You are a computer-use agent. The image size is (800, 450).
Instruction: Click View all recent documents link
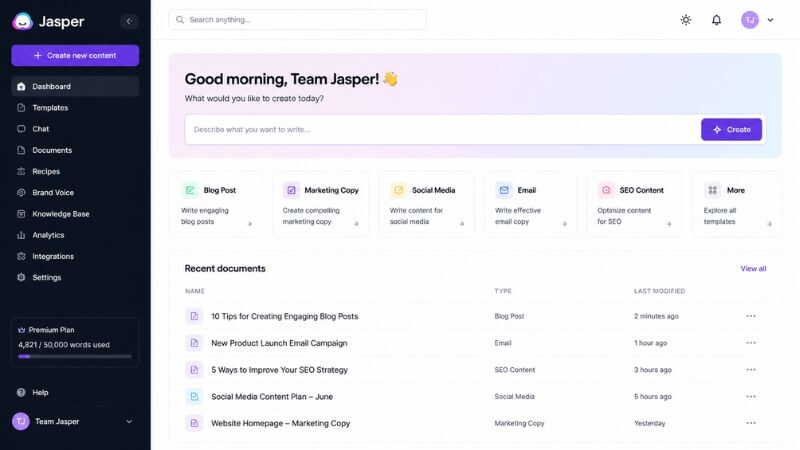[x=753, y=269]
